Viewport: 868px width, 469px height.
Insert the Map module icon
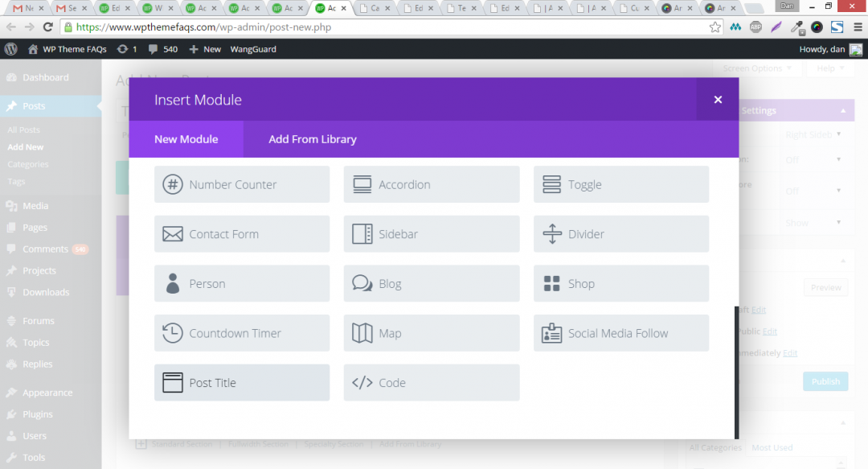(x=362, y=333)
